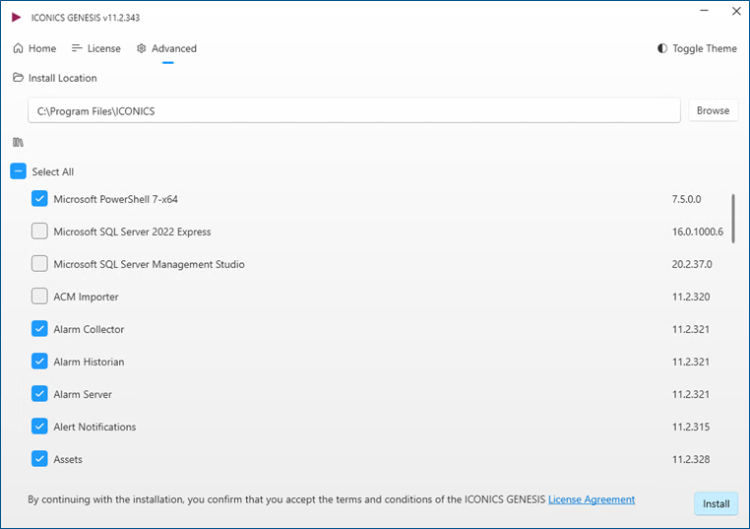Select the Advanced tab
Screen dimensions: 750x529
tap(166, 48)
